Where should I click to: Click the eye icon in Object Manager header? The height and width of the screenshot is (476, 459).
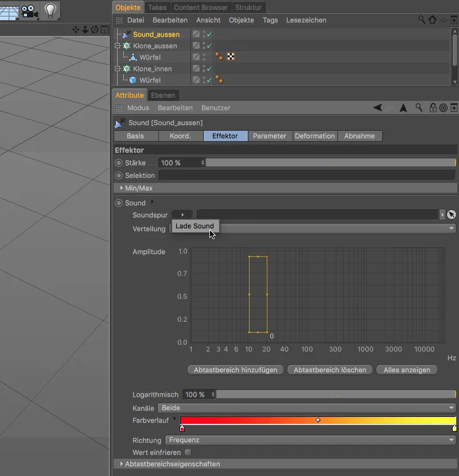click(x=444, y=20)
